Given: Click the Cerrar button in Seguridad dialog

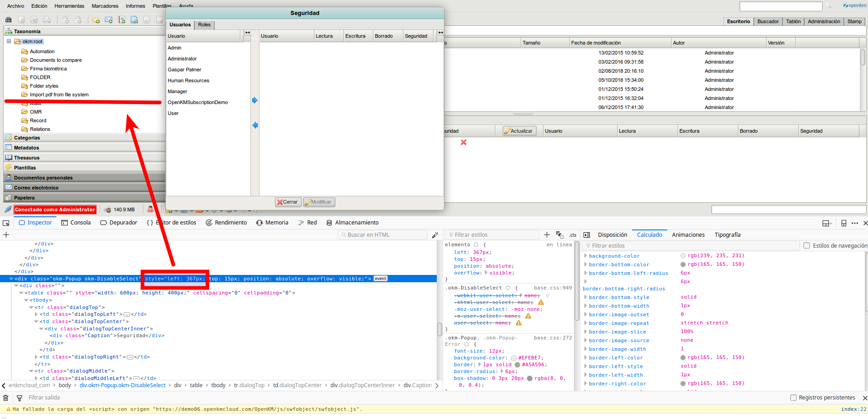Looking at the screenshot, I should coord(288,202).
